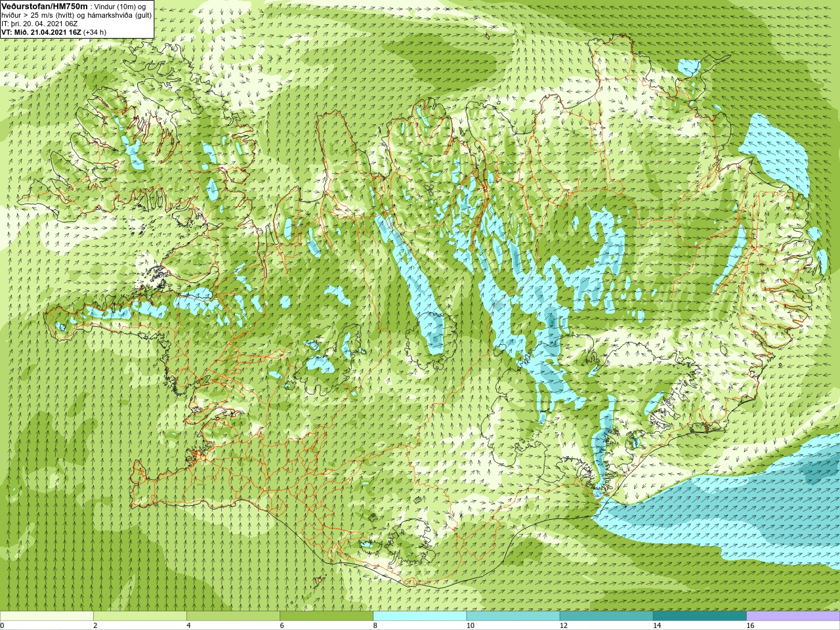Image resolution: width=840 pixels, height=630 pixels.
Task: Click the legend label "14"
Action: (x=656, y=625)
